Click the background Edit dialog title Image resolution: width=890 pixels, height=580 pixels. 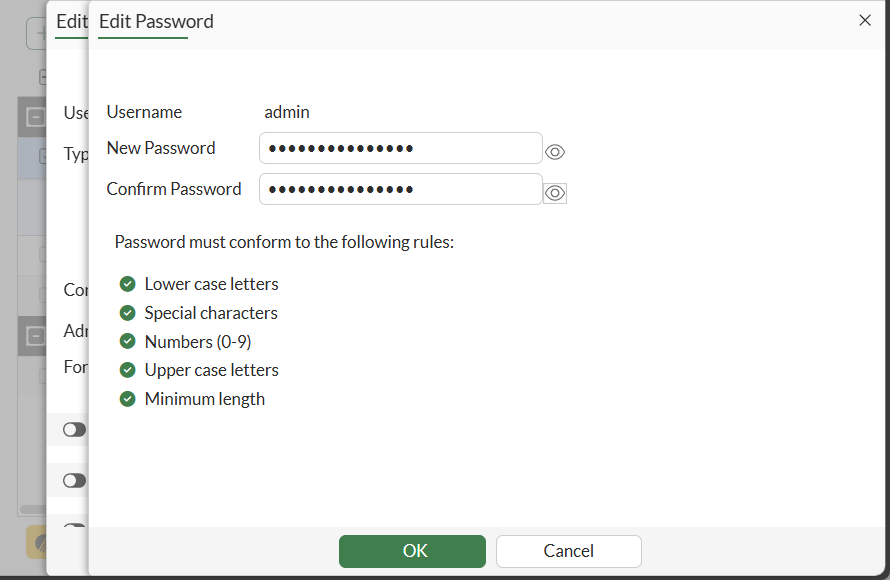pyautogui.click(x=71, y=21)
